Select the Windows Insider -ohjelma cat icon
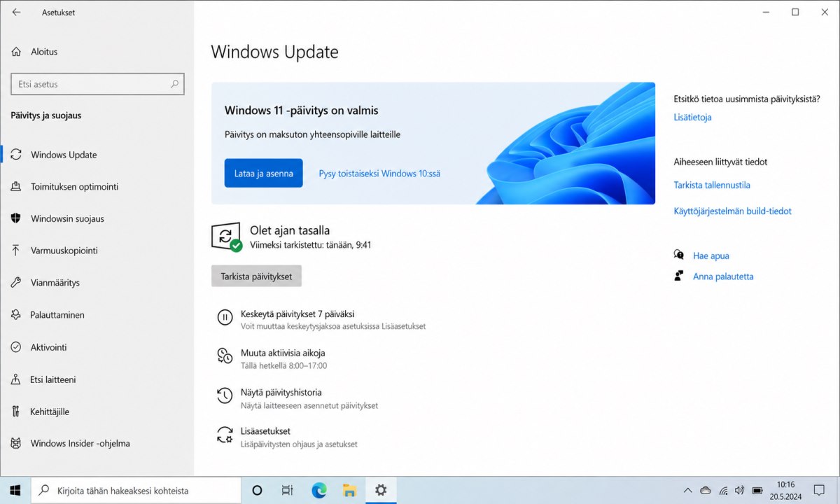Viewport: 840px width, 504px height. 16,443
